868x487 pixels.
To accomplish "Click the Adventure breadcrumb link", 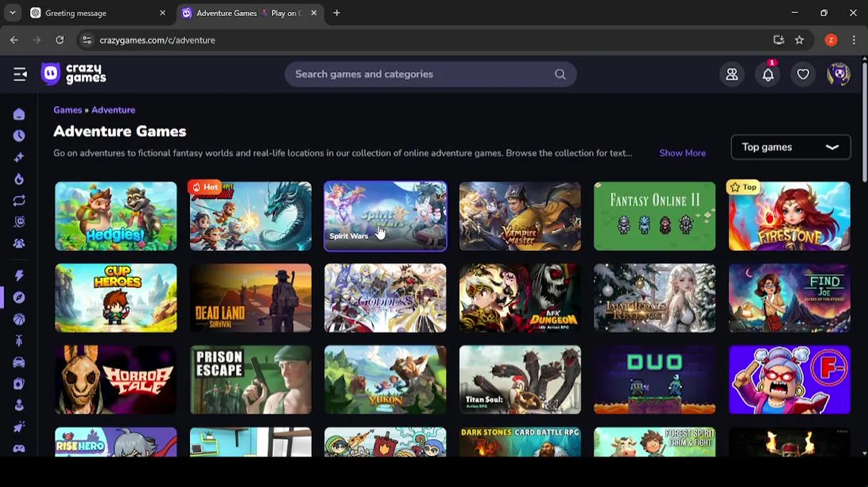I will coord(113,110).
